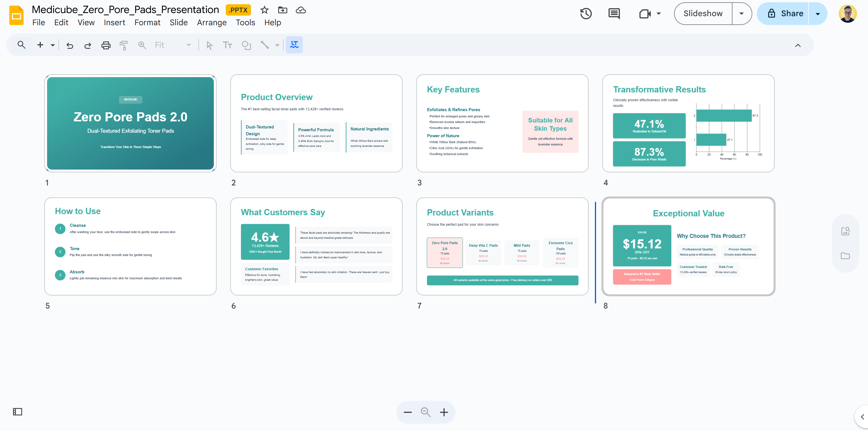Open the Slideshow options dropdown arrow
The height and width of the screenshot is (431, 868).
click(741, 14)
